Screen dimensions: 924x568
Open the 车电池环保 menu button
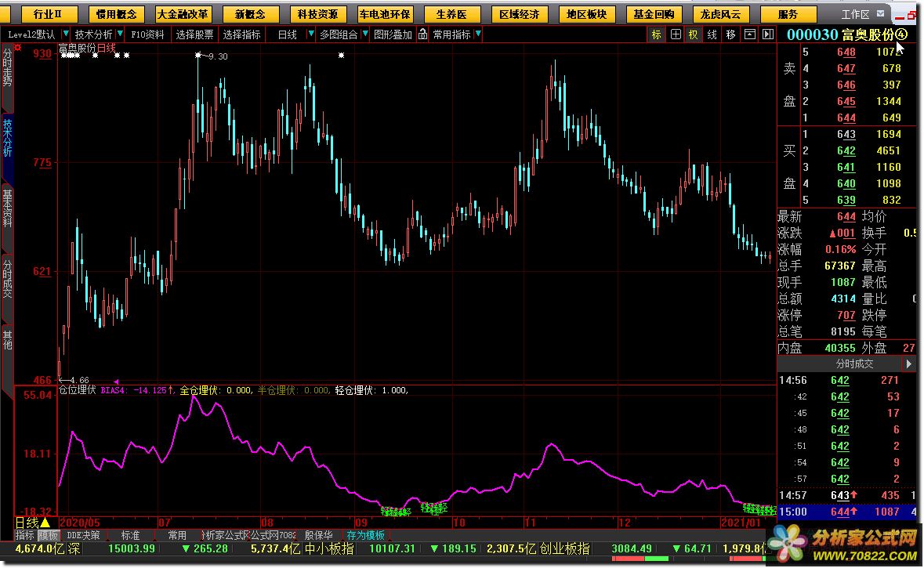pyautogui.click(x=384, y=14)
